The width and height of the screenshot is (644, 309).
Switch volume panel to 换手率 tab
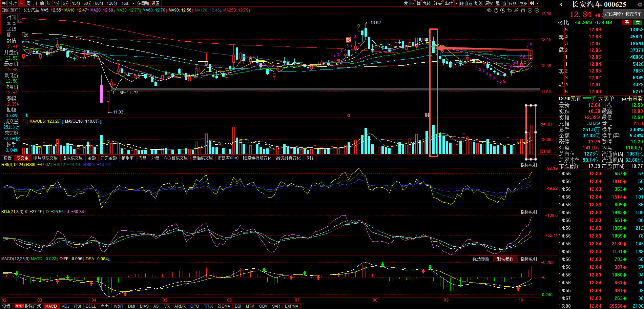128,158
